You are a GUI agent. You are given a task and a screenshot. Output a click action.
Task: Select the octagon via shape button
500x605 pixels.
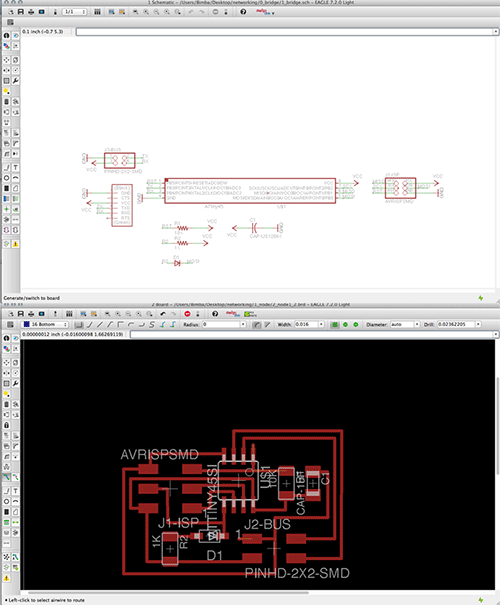[356, 324]
